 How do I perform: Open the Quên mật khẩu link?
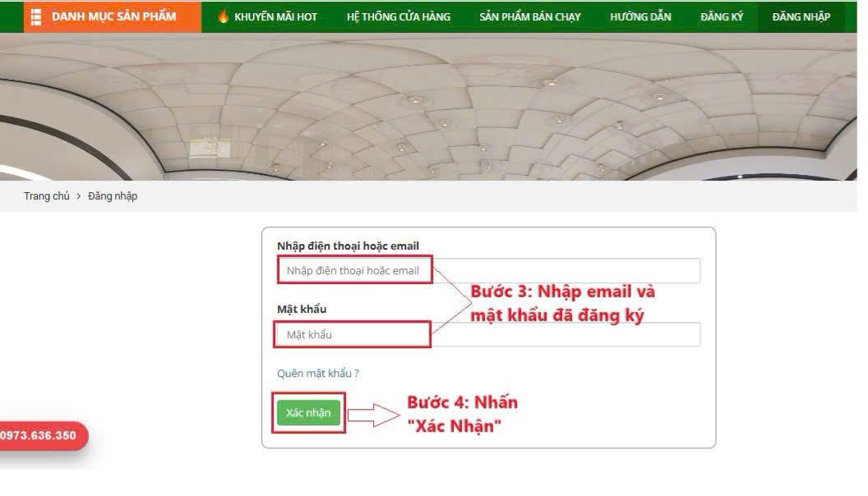tap(318, 374)
